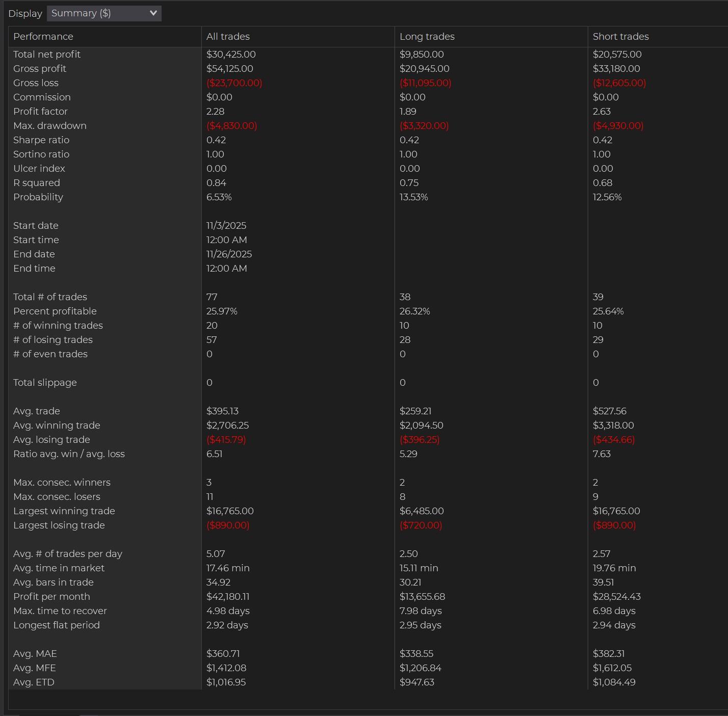728x716 pixels.
Task: Select the Start date value 11/3/2025
Action: point(226,225)
